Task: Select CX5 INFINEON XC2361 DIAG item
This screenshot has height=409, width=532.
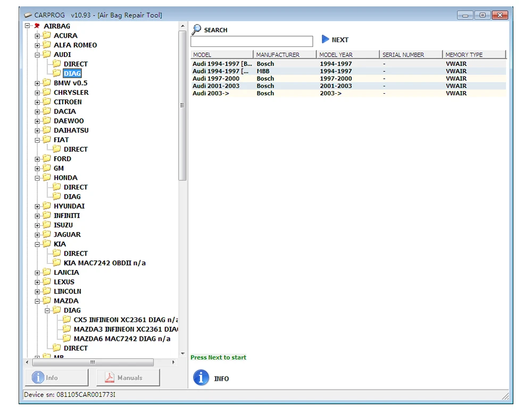Action: [126, 320]
